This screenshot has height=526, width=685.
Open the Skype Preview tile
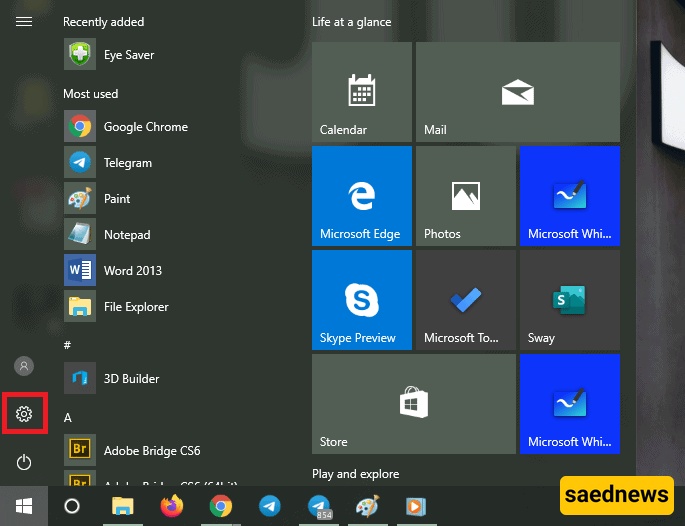pyautogui.click(x=361, y=300)
